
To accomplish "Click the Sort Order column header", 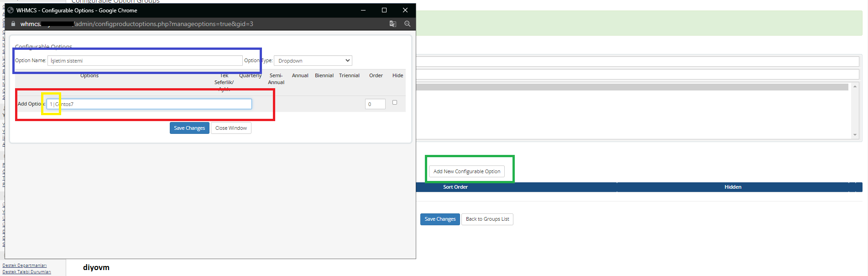I will tap(455, 187).
